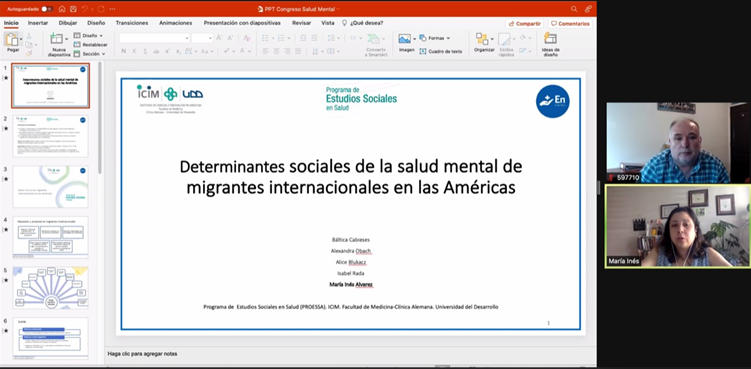Open the Diseño layout dropdown
The height and width of the screenshot is (369, 751).
[89, 35]
